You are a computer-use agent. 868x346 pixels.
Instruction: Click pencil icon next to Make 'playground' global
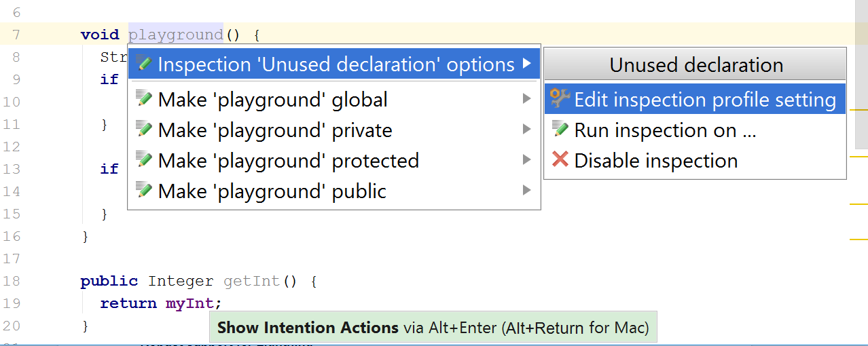tap(143, 99)
